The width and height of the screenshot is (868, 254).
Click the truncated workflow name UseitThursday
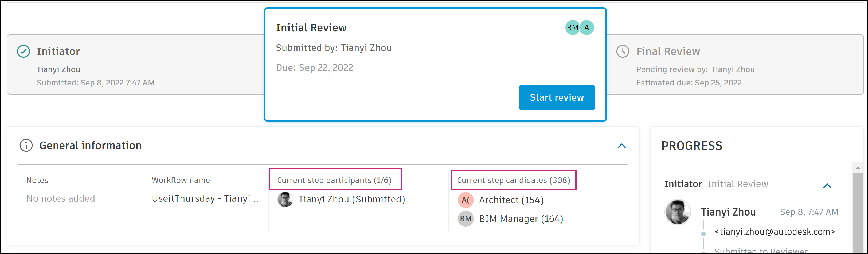pos(205,198)
